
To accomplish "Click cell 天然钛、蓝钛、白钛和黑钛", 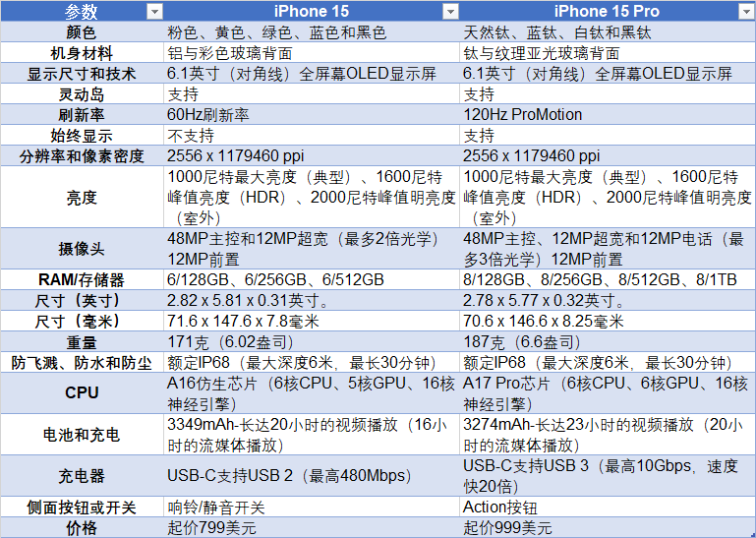I will tap(608, 31).
